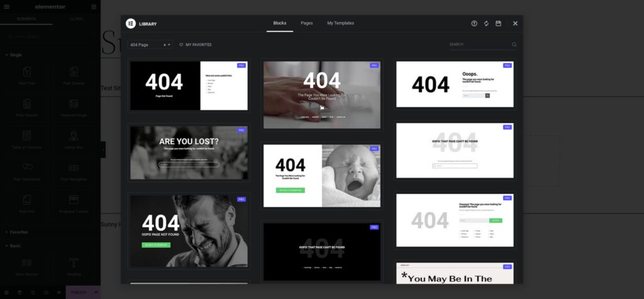Click PRO badge on 'Ooops.' template

(x=507, y=65)
